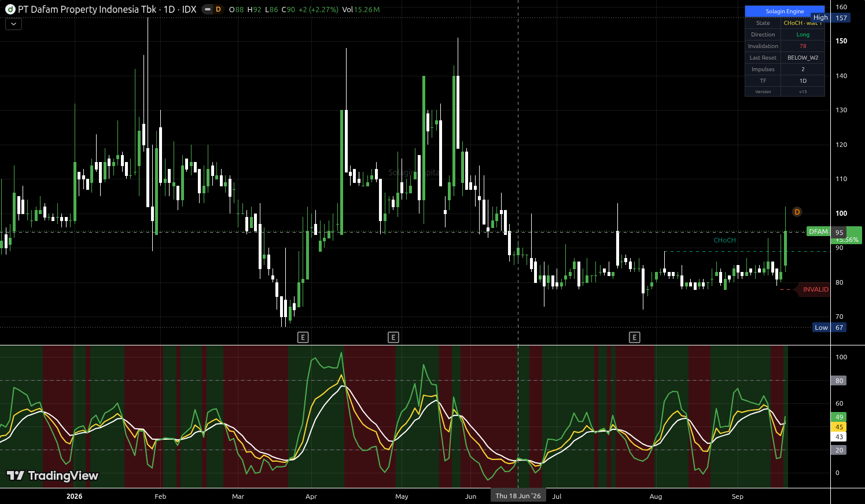This screenshot has height=504, width=865.
Task: Click the Low 67 price marker
Action: (x=830, y=328)
